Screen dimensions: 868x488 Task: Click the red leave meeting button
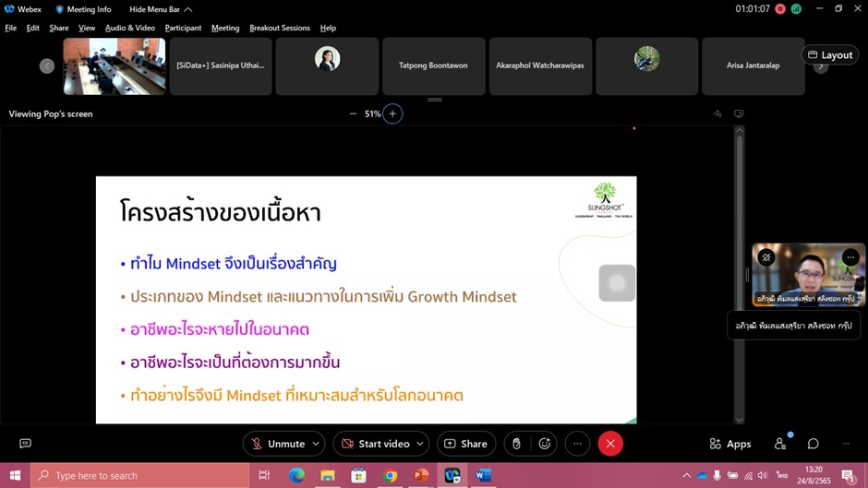pyautogui.click(x=609, y=444)
